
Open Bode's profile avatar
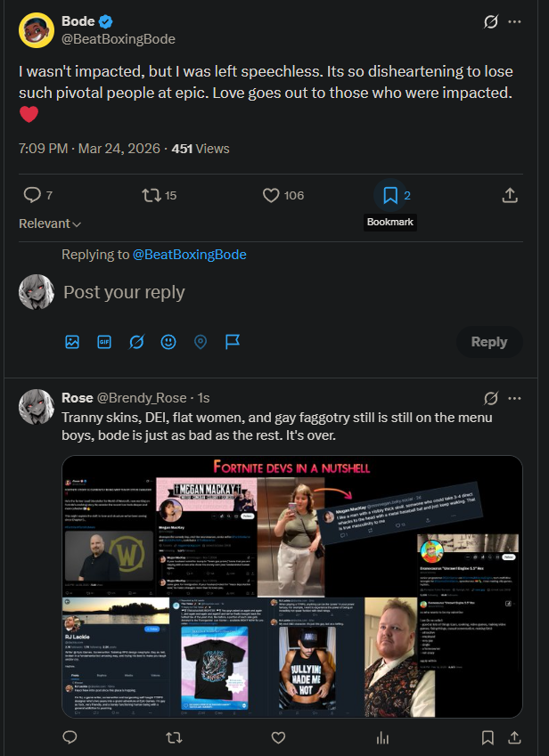coord(37,30)
